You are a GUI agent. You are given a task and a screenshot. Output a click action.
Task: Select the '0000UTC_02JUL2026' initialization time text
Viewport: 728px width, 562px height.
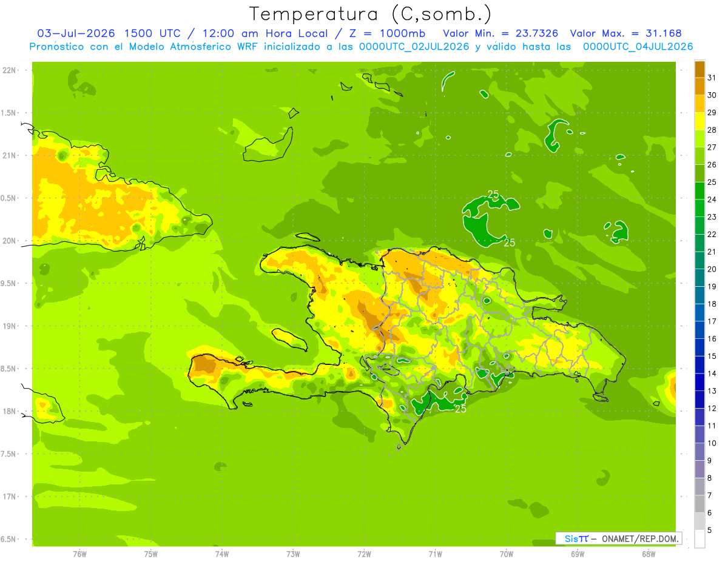tap(414, 46)
